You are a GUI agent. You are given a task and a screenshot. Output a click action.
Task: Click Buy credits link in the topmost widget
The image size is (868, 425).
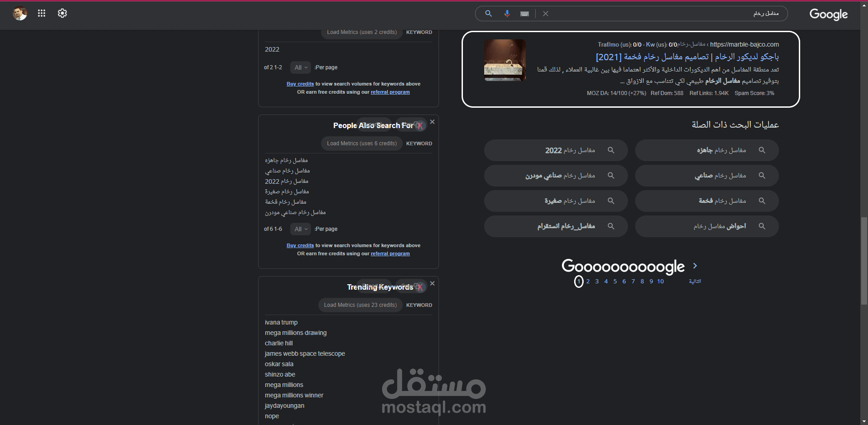click(300, 84)
